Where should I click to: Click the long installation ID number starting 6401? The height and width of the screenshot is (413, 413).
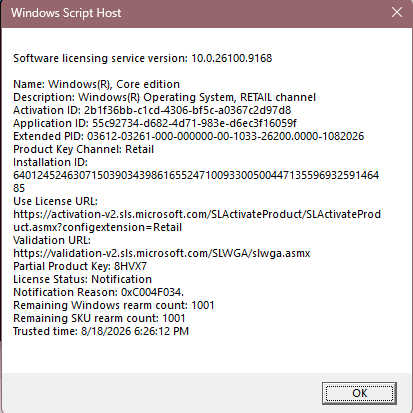click(196, 175)
